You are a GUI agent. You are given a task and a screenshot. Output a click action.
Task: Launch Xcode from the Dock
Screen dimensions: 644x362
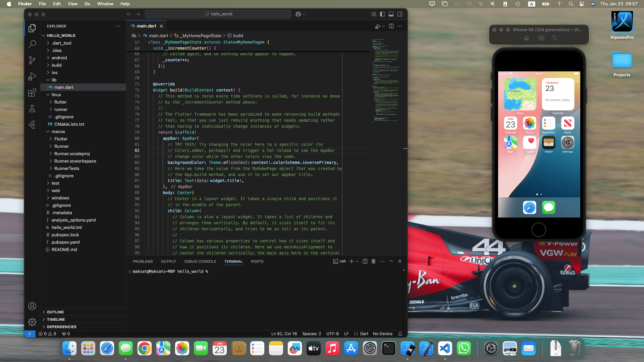(426, 348)
